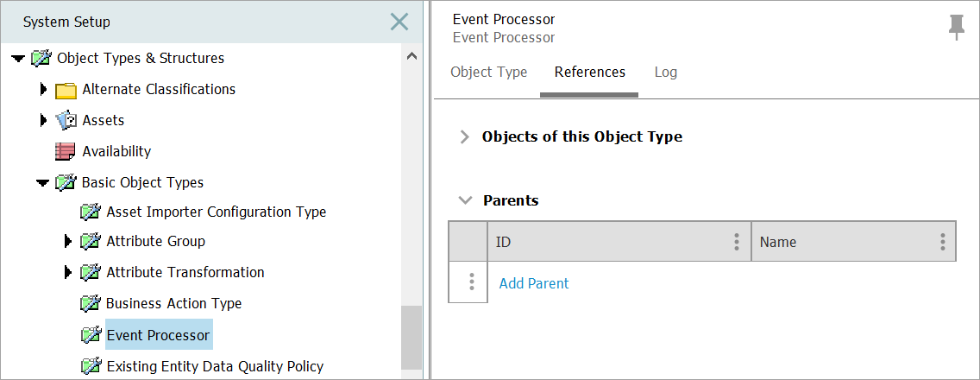Open the Log tab

click(665, 73)
